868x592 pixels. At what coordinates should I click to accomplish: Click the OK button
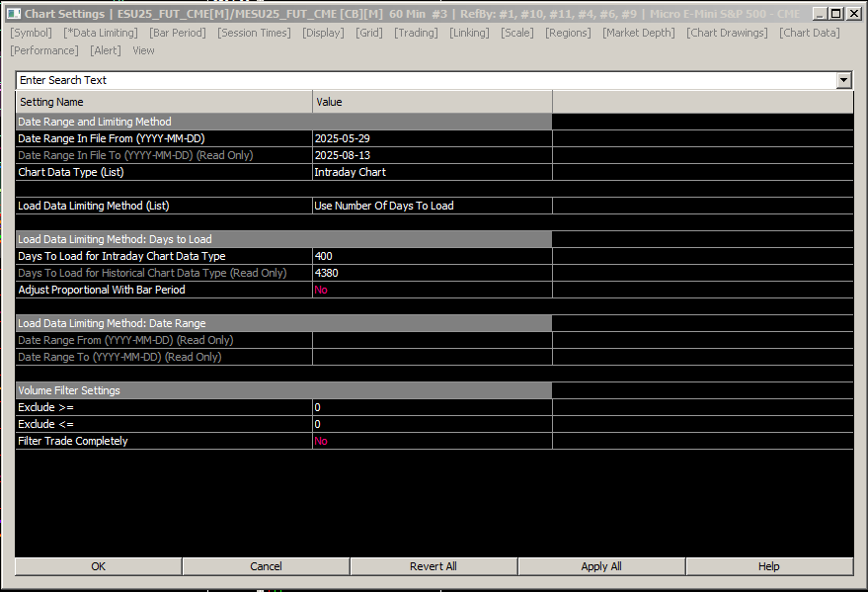(x=99, y=566)
